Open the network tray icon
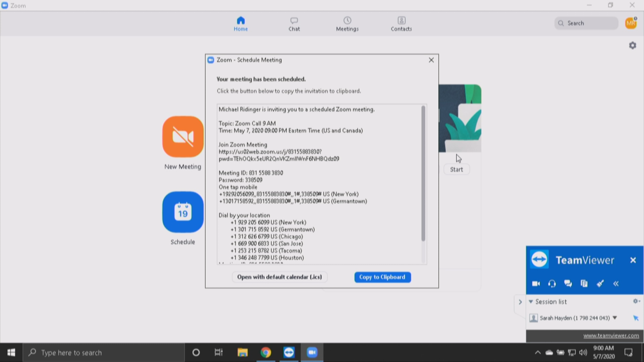The width and height of the screenshot is (644, 362). [572, 352]
